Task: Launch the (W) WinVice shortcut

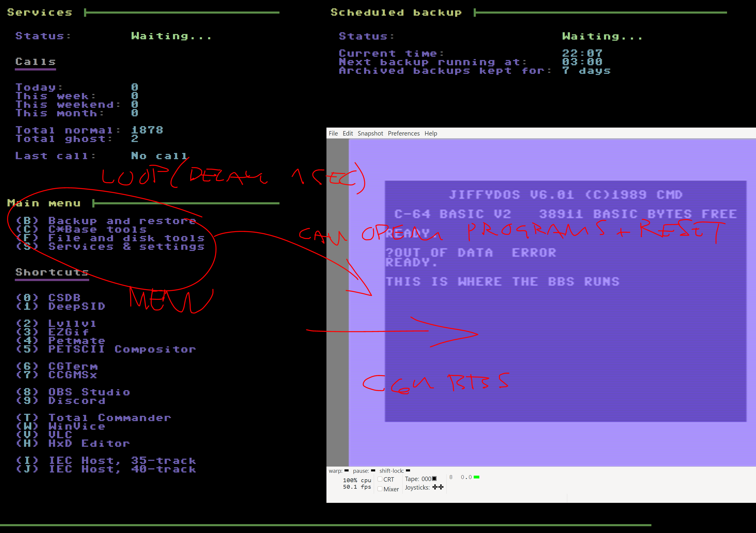Action: 61,426
